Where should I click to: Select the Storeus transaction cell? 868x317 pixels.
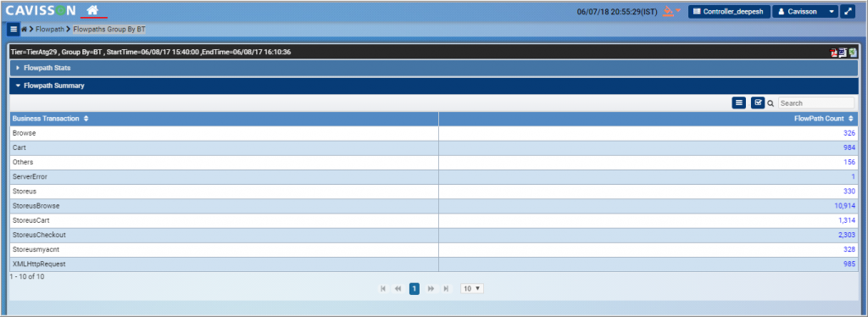coord(224,192)
